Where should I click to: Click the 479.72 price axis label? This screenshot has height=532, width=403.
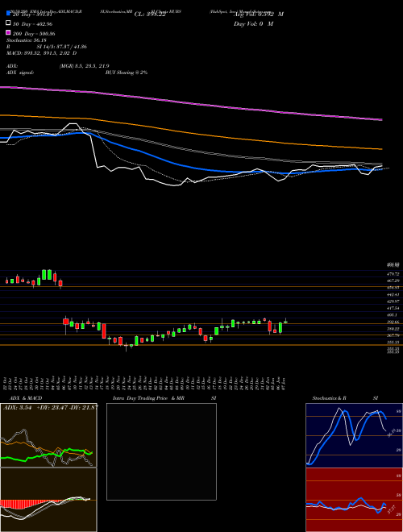tap(393, 273)
